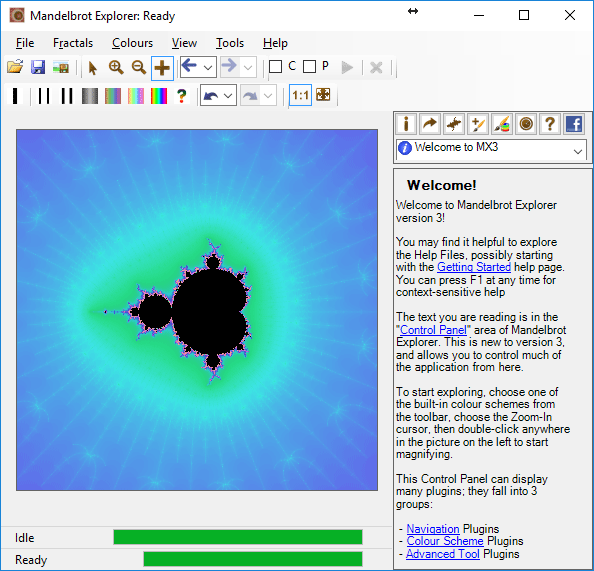594x571 pixels.
Task: Follow the Navigation Plugins link
Action: pyautogui.click(x=433, y=529)
